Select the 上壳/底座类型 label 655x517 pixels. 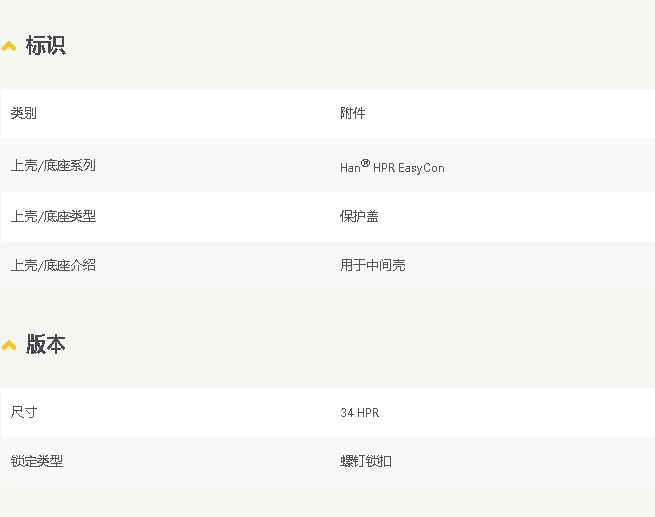[53, 216]
